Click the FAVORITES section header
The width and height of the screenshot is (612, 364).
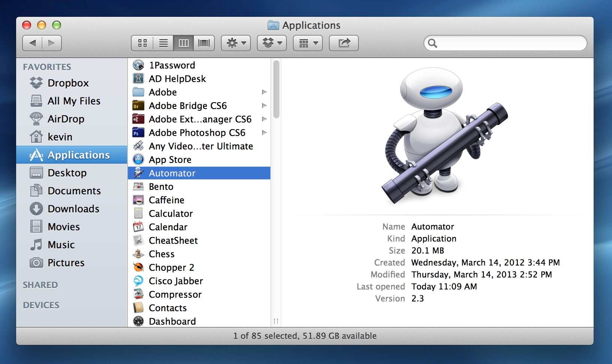click(x=47, y=67)
